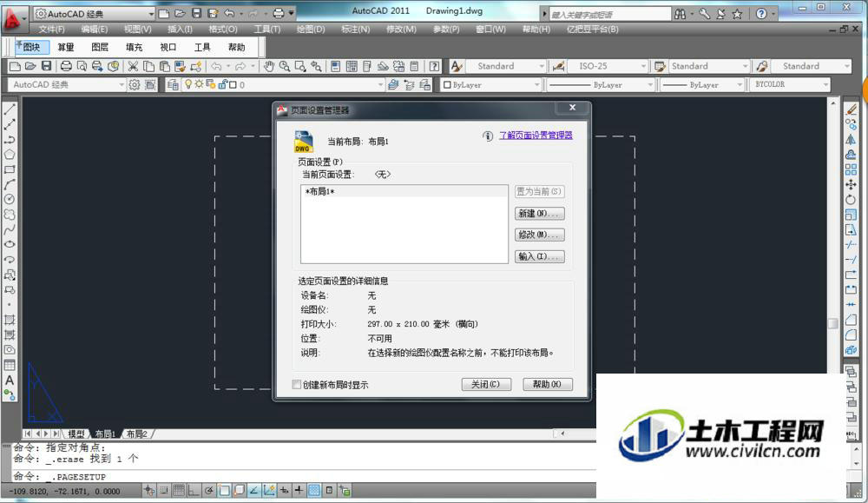Switch to the 布局2 tab
This screenshot has height=503, width=868.
(x=136, y=434)
